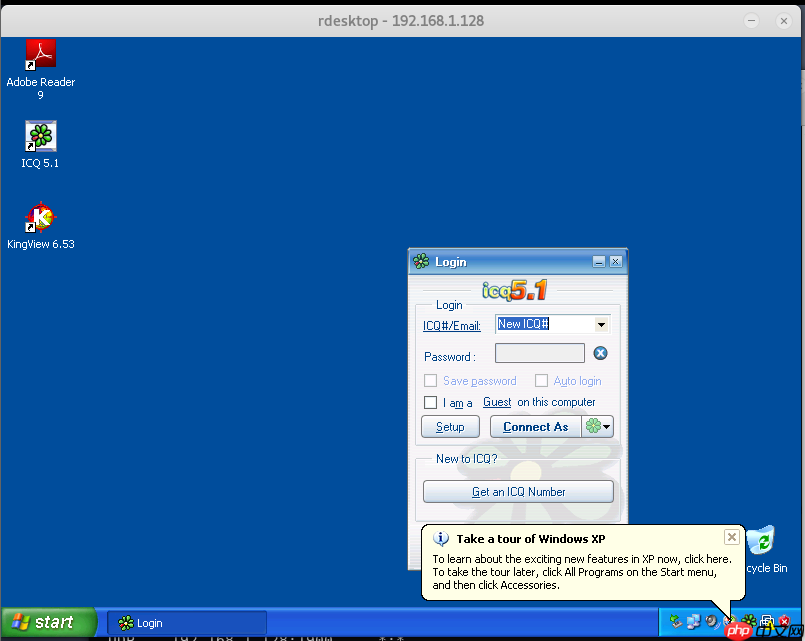Click the Connect As button
The height and width of the screenshot is (641, 805).
pyautogui.click(x=535, y=427)
